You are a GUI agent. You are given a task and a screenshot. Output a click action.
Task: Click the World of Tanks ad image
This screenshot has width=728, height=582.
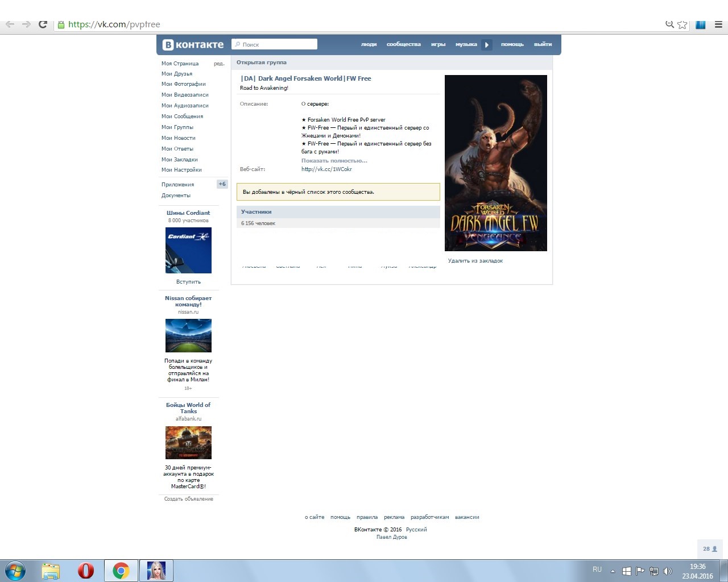[188, 443]
